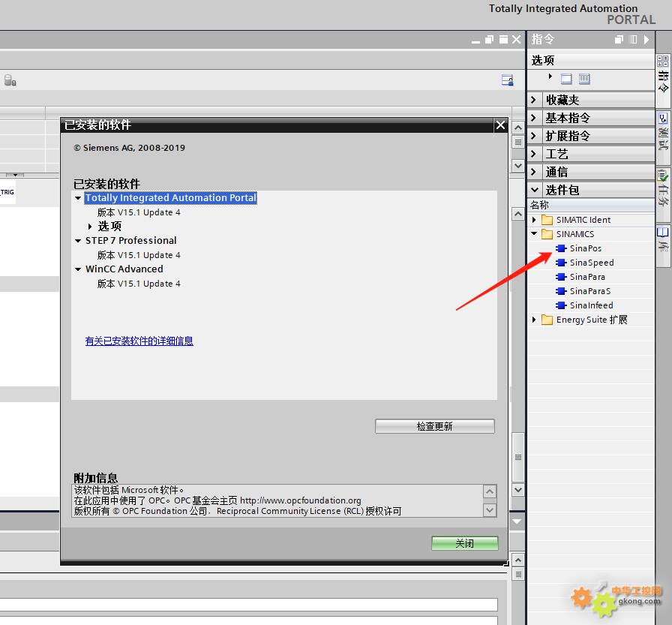Open the SIMATIC Ident folder icon
Viewport: 672px width, 625px height.
point(547,220)
